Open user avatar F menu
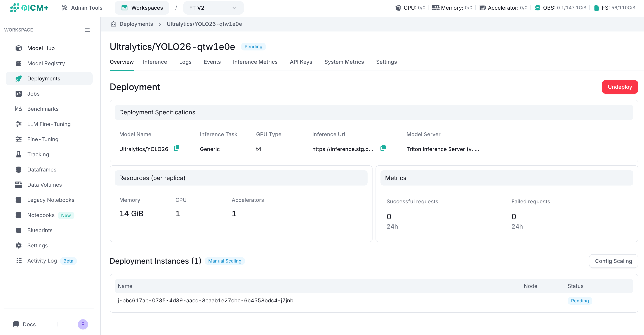Screen dimensions: 644x335 click(x=83, y=324)
